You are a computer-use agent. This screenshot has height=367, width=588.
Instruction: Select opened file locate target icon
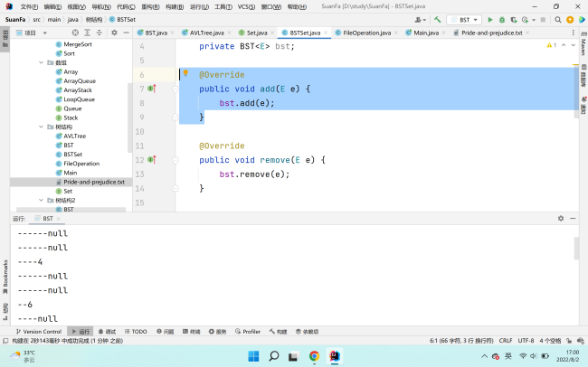tap(75, 33)
